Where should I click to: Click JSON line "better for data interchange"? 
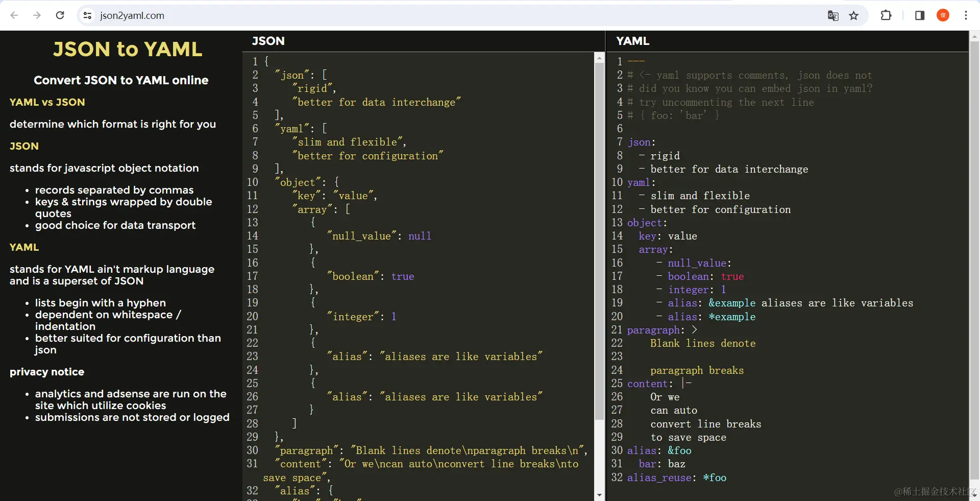376,102
